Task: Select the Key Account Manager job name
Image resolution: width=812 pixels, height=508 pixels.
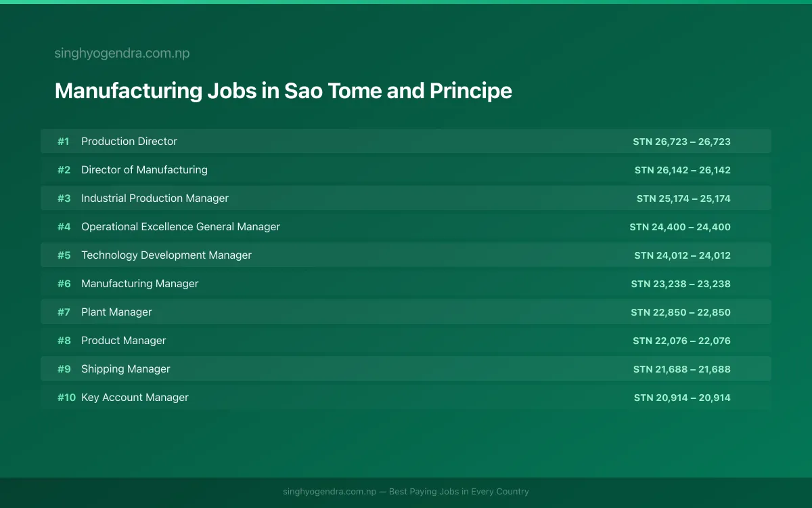Action: click(135, 398)
